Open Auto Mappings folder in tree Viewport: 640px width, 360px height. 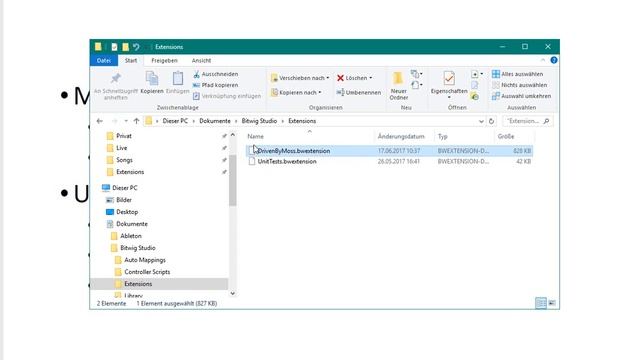pyautogui.click(x=144, y=260)
